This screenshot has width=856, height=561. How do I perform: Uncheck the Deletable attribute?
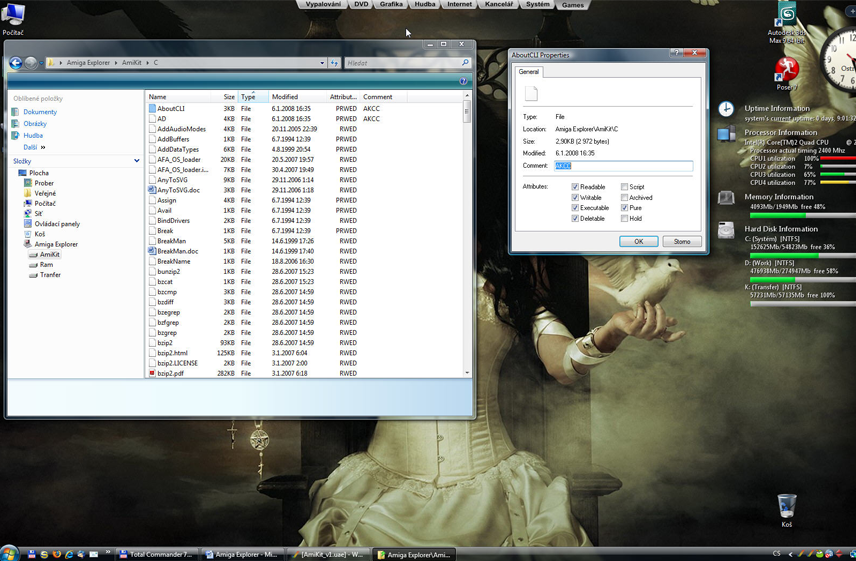point(575,219)
